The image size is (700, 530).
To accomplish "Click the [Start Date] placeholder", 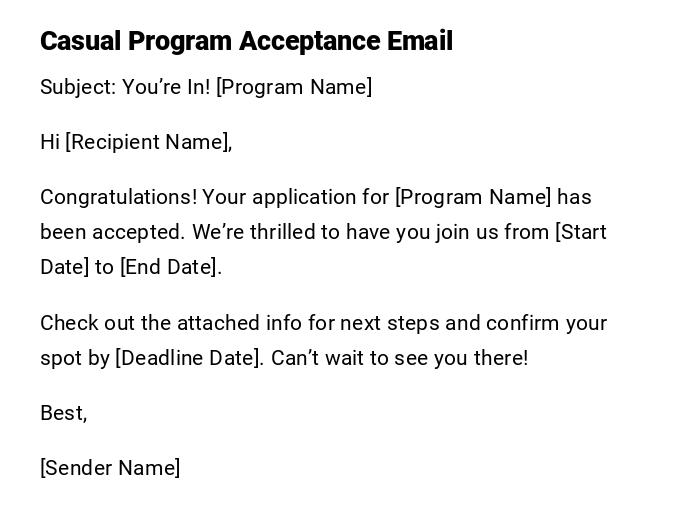I will click(x=581, y=232).
